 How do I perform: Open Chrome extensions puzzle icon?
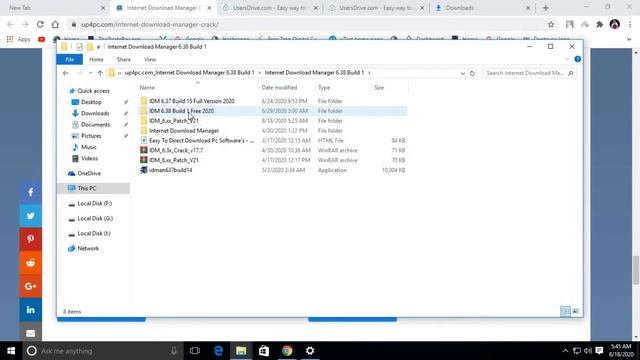600,24
